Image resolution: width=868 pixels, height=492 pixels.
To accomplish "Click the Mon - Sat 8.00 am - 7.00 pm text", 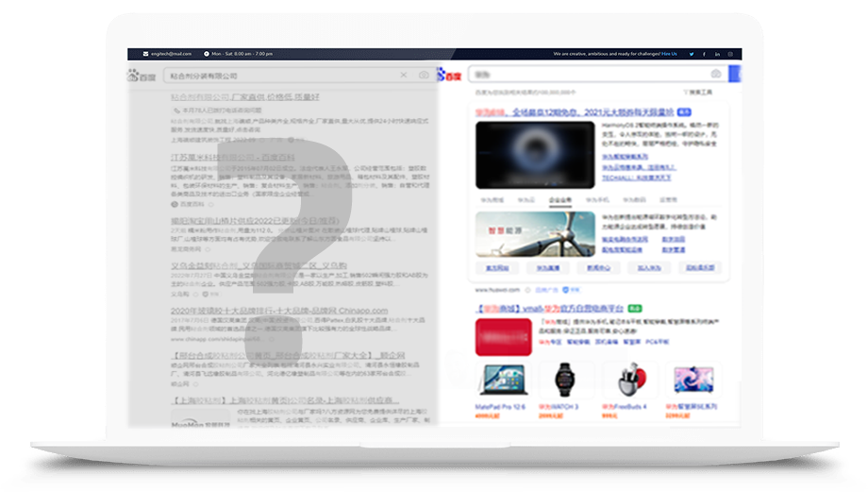I will 242,54.
